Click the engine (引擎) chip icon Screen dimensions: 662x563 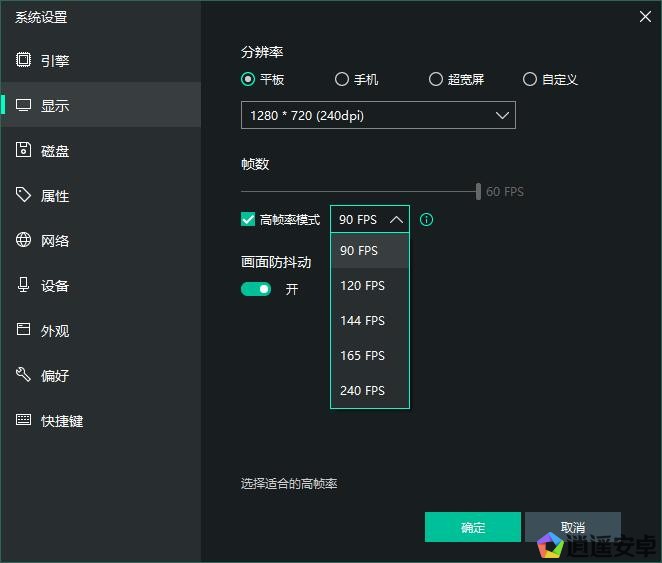pyautogui.click(x=23, y=60)
